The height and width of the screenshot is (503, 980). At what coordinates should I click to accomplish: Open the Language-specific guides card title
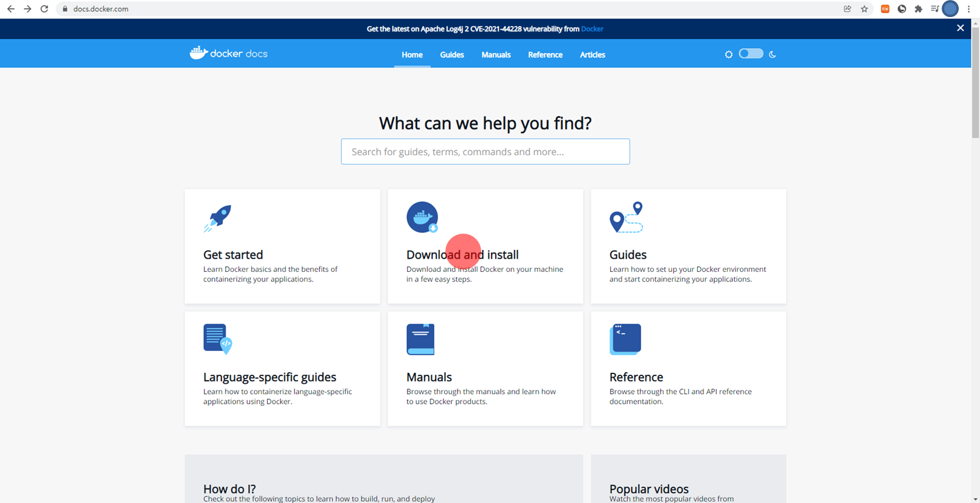[269, 377]
